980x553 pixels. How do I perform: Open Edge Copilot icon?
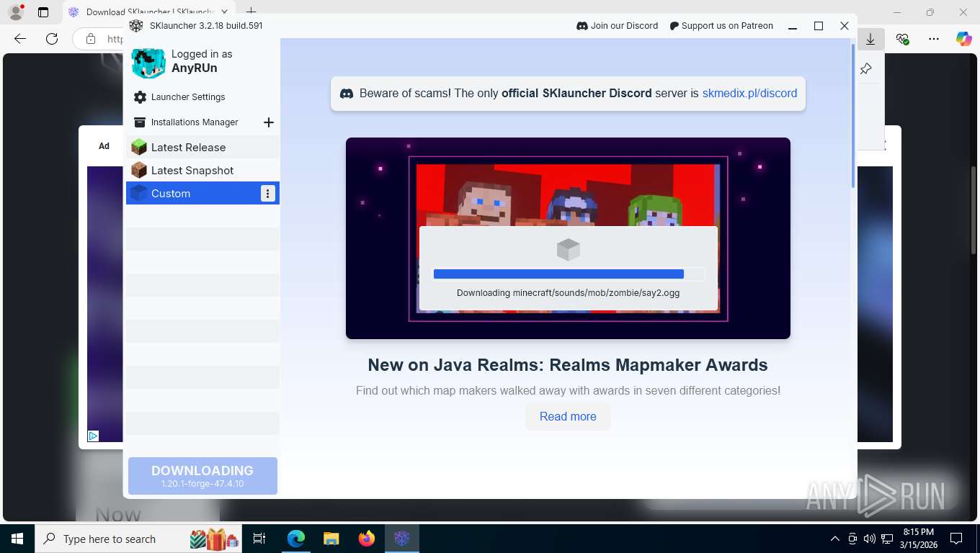[x=964, y=39]
